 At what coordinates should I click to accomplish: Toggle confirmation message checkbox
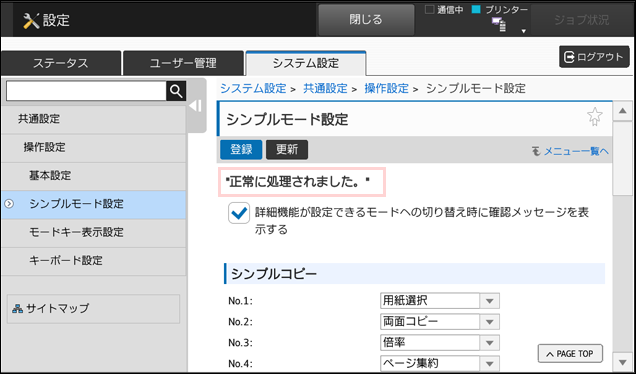click(239, 213)
